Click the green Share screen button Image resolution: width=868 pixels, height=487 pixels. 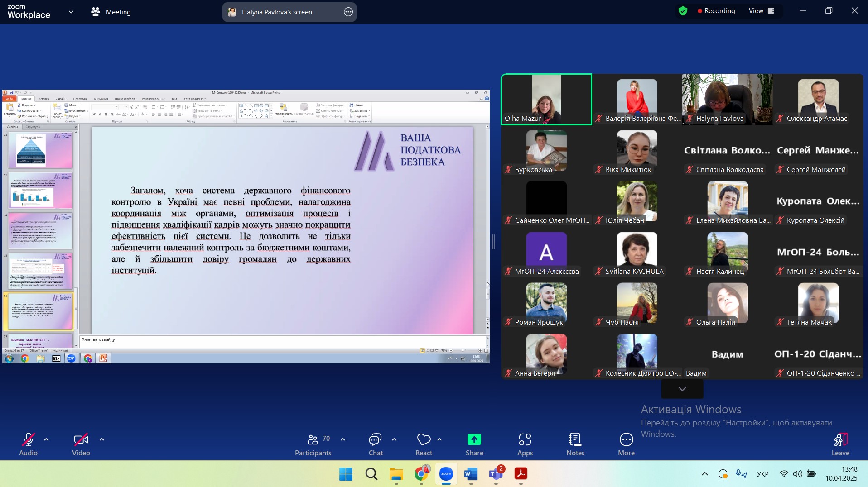[474, 444]
